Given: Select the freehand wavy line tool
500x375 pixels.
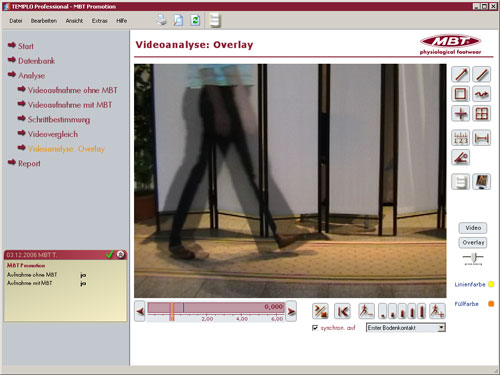Looking at the screenshot, I should (482, 94).
